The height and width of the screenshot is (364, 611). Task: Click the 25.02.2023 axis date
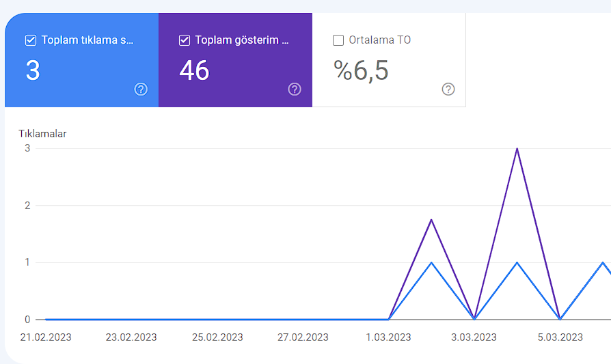pos(217,337)
